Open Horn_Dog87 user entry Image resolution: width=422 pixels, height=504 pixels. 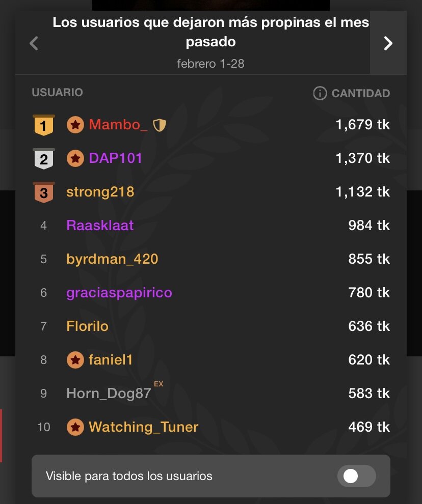[109, 394]
